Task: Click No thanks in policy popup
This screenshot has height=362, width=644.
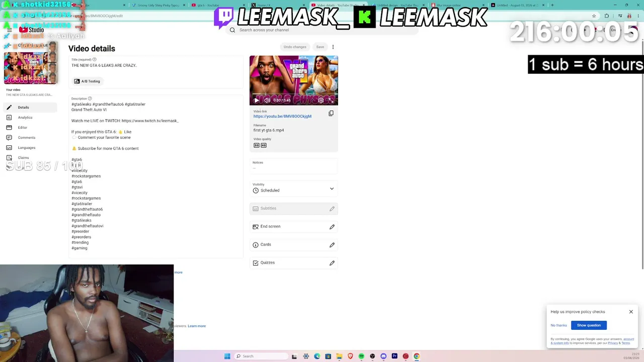Action: click(558, 325)
